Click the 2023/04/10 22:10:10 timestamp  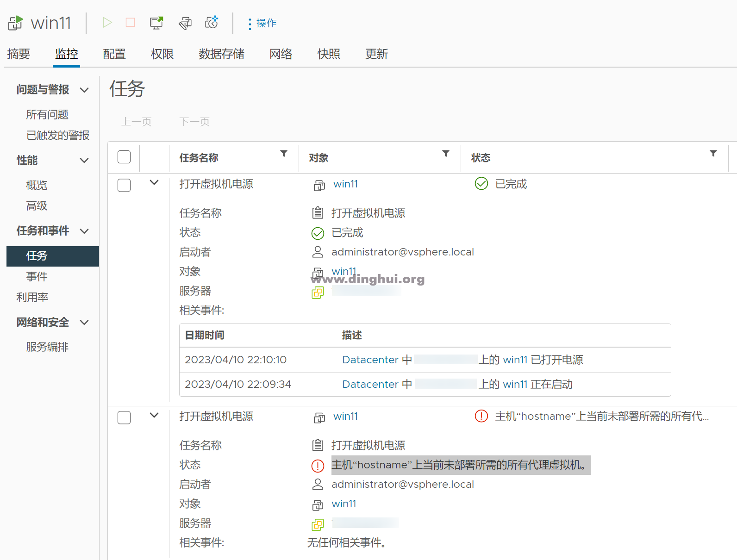pos(236,360)
